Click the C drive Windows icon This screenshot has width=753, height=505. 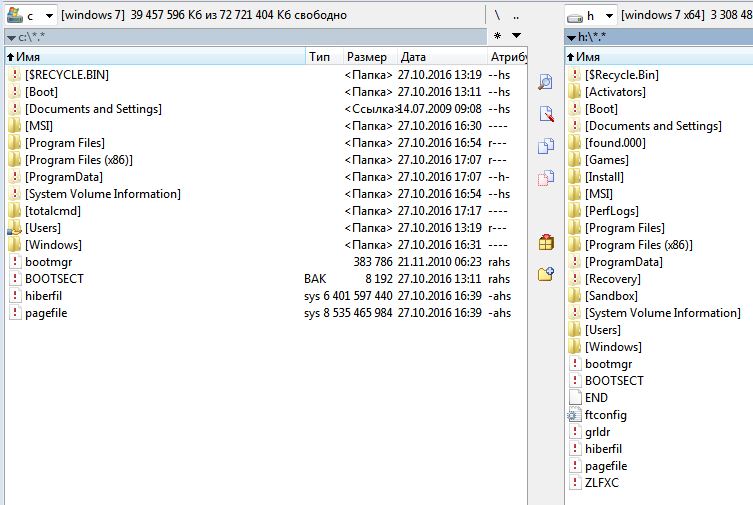[x=15, y=15]
